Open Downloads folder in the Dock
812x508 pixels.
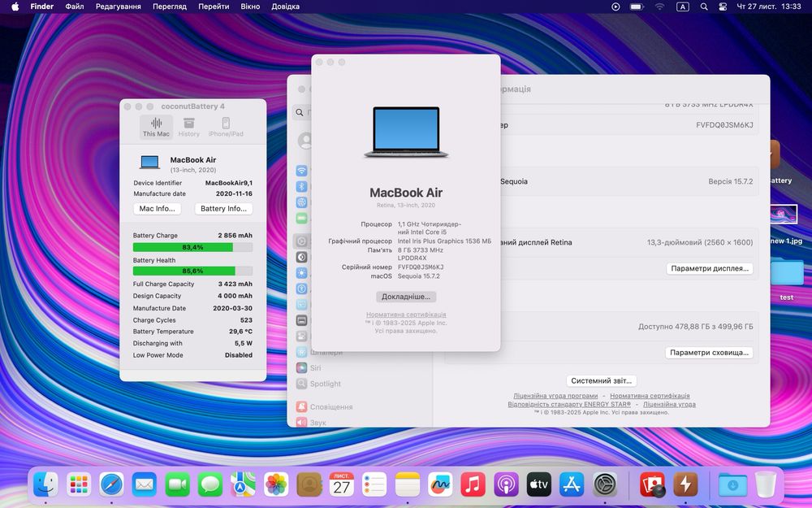(x=732, y=485)
